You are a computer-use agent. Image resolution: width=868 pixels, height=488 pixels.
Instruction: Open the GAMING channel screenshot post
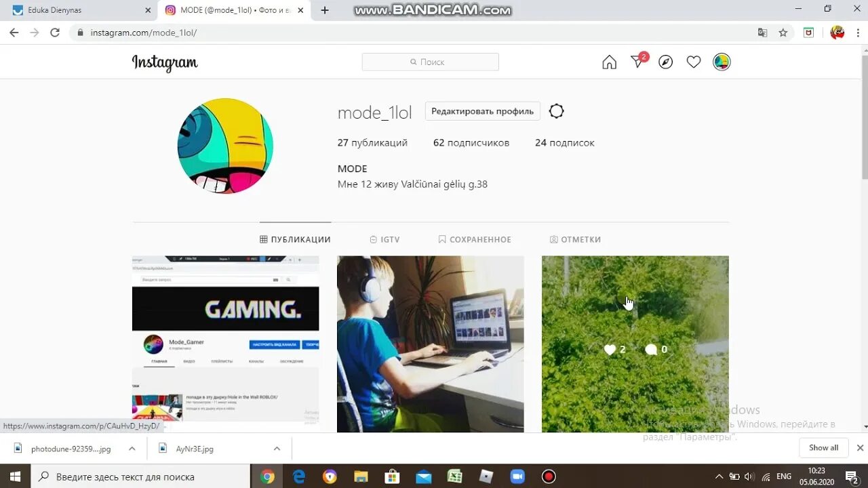click(225, 344)
